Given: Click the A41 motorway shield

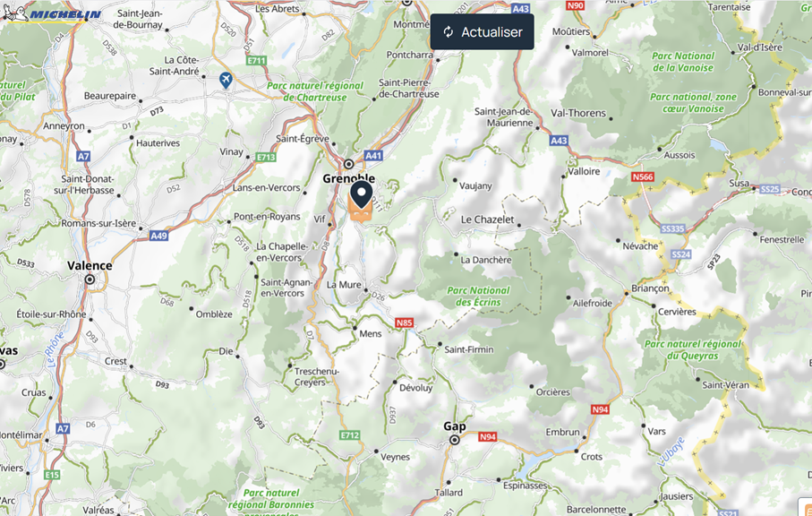Looking at the screenshot, I should point(373,155).
